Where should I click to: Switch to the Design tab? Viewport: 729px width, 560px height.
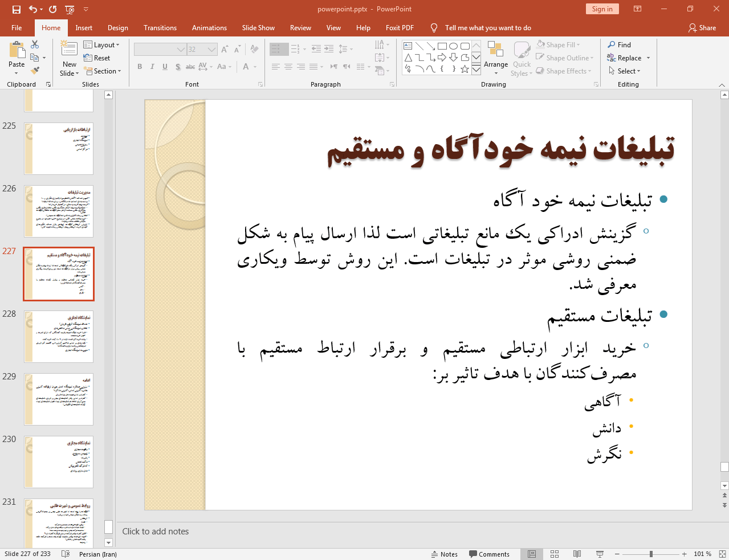click(117, 27)
